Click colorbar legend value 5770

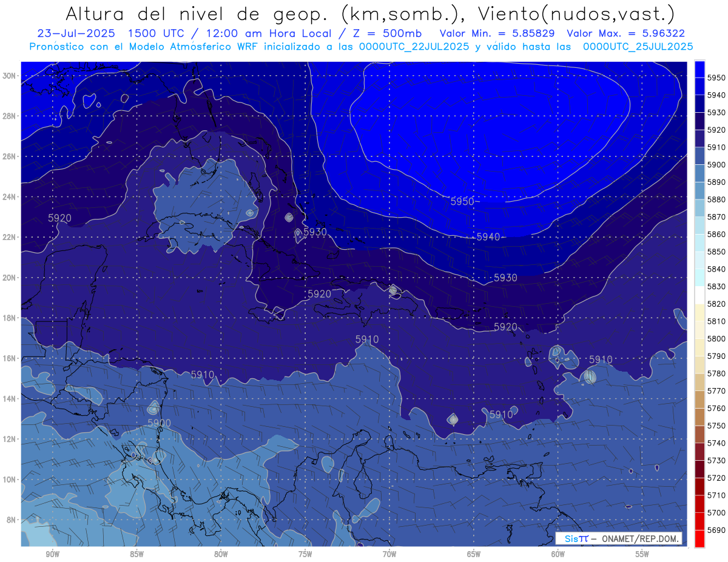pos(716,391)
